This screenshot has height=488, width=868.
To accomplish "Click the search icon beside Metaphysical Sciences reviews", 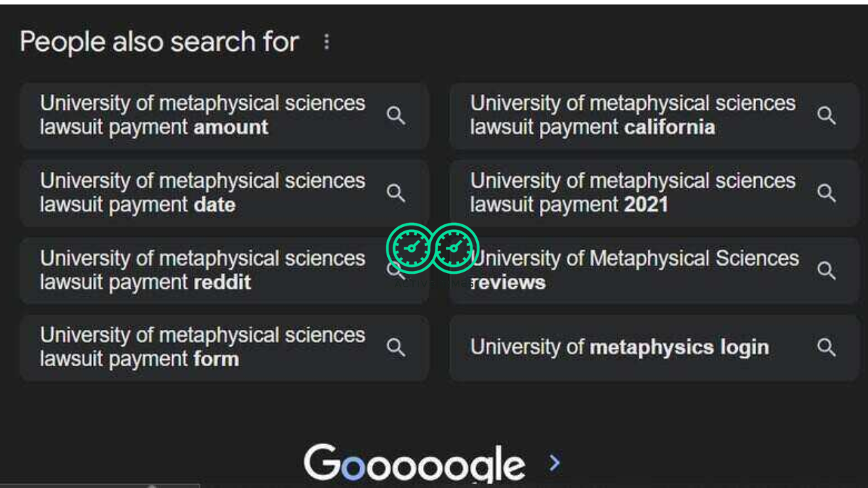I will (x=827, y=270).
